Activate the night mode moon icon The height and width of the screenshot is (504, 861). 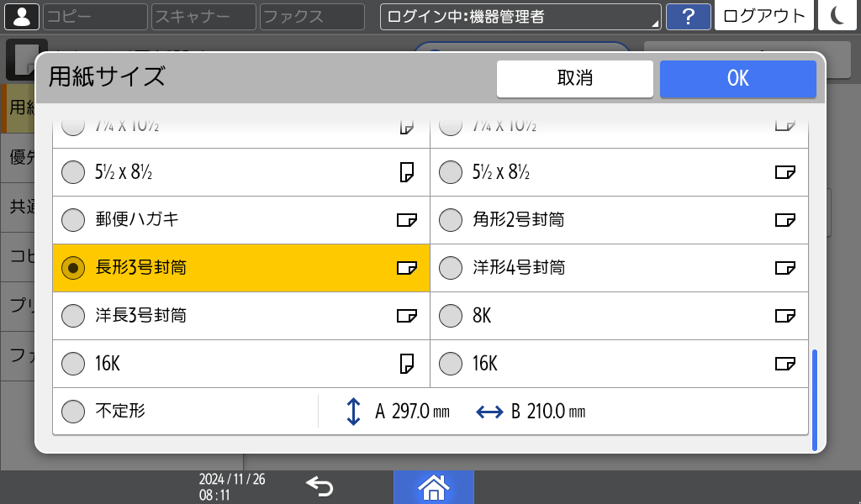[x=837, y=17]
